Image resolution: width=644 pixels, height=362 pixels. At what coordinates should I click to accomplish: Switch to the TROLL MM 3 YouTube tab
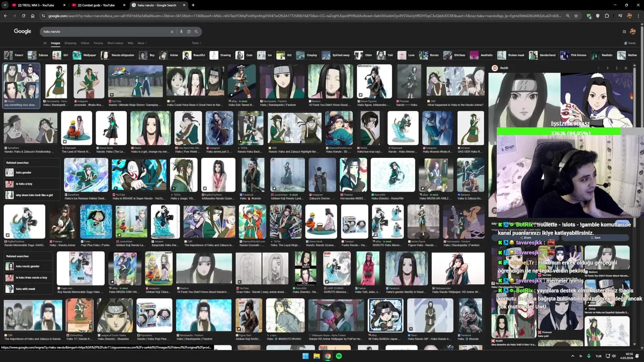(37, 5)
